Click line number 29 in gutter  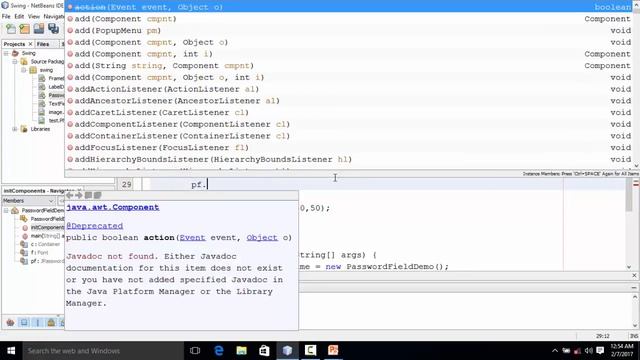127,184
